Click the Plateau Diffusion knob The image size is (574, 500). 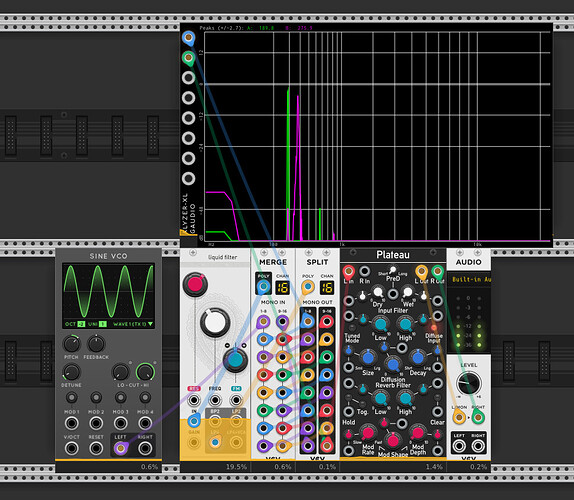tap(393, 365)
